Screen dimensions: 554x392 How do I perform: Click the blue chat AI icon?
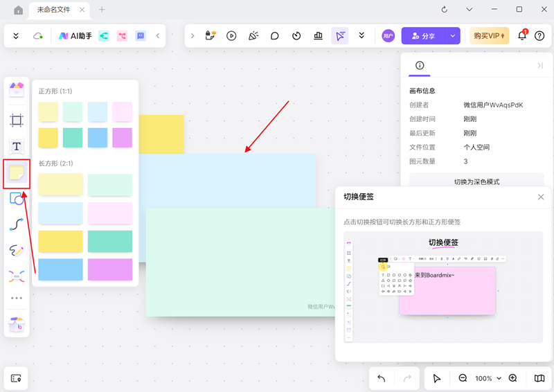point(141,36)
